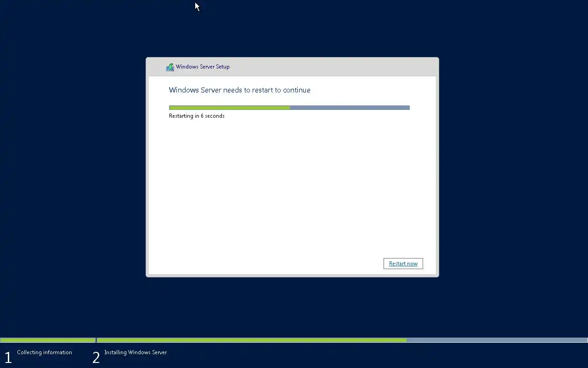Click the Windows Server Setup title text
The image size is (588, 368).
[203, 67]
